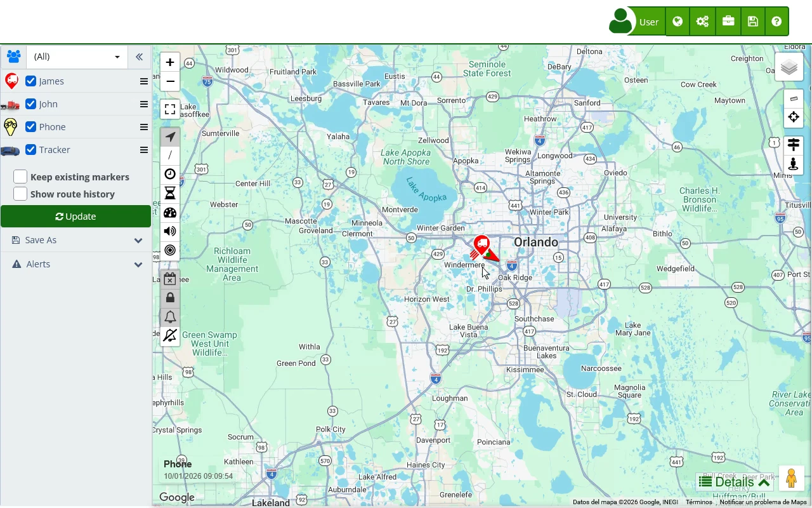Viewport: 812px width, 508px height.
Task: Open the gears settings icon in top bar
Action: click(702, 22)
